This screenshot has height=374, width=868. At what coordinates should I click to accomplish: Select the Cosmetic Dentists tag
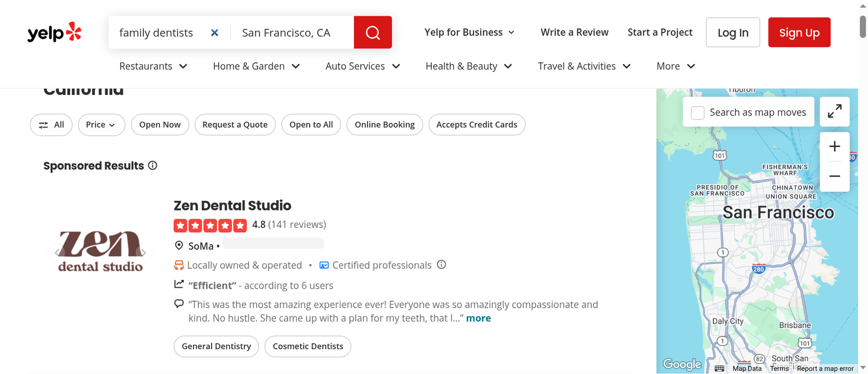pos(308,346)
